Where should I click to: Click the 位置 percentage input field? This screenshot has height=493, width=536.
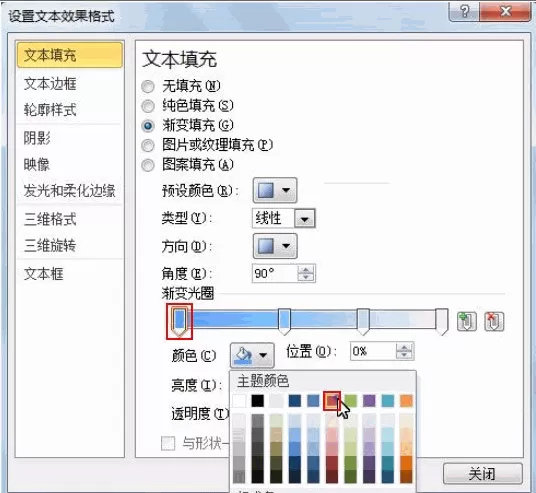(x=373, y=351)
